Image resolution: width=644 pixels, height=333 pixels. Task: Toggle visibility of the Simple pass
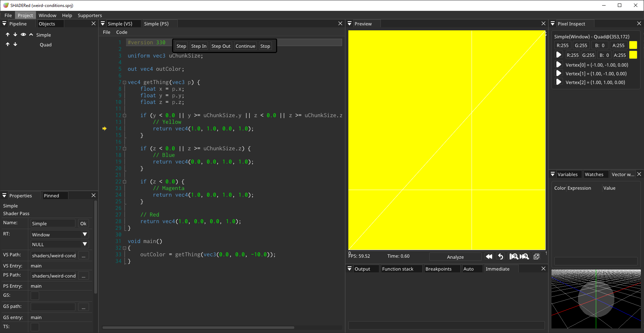point(23,35)
